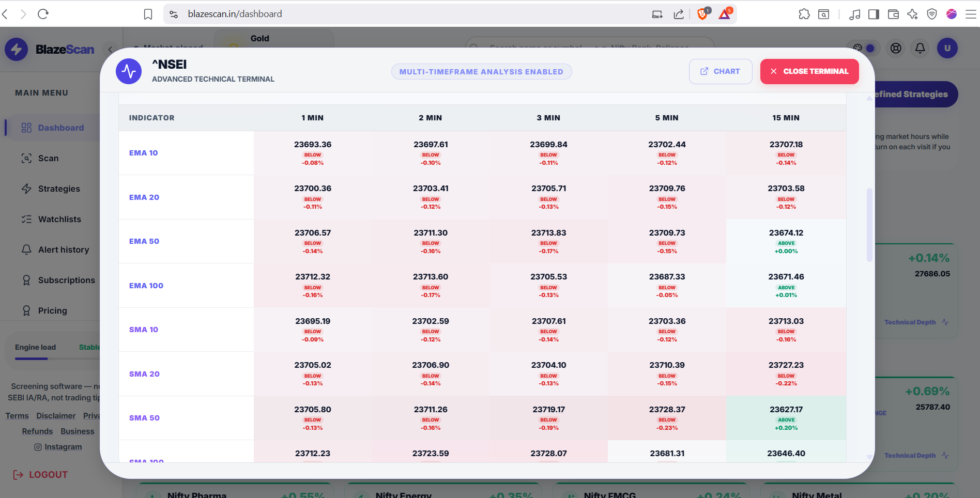Click the 15 MIN column header
The height and width of the screenshot is (498, 980).
(x=786, y=118)
